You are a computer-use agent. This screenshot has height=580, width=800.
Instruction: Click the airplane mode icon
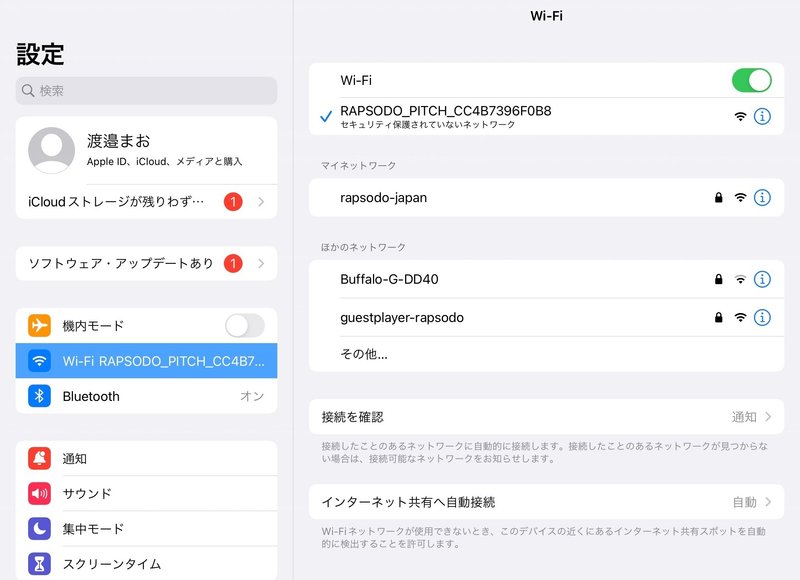click(x=39, y=325)
